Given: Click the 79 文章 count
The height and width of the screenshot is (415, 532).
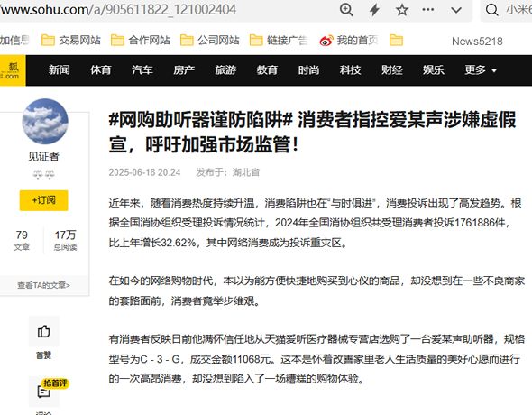Looking at the screenshot, I should pos(22,240).
